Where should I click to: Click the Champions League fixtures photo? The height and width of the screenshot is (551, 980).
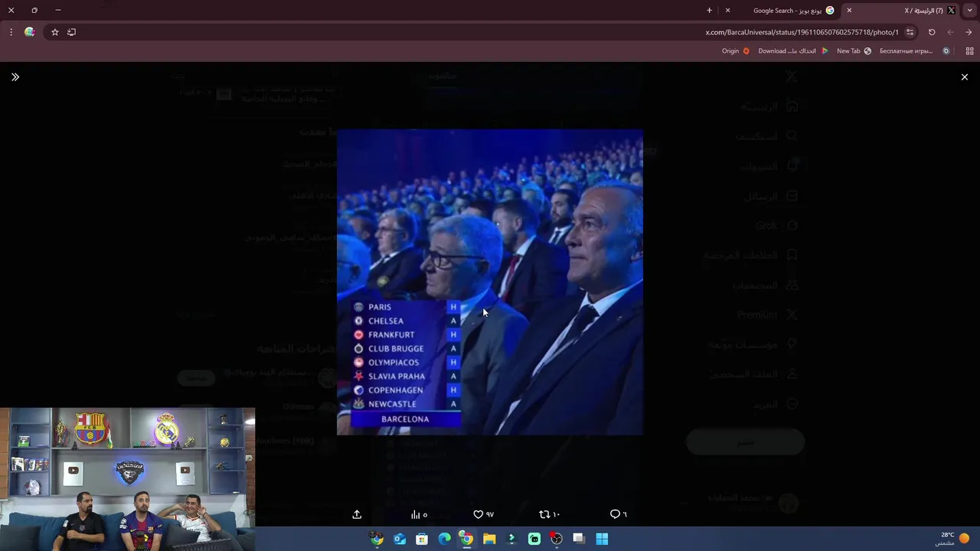[x=490, y=282]
